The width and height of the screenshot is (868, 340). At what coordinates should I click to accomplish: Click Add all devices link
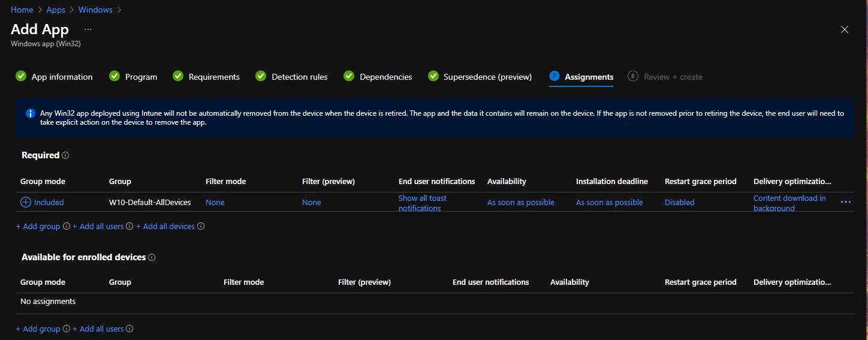pyautogui.click(x=165, y=227)
